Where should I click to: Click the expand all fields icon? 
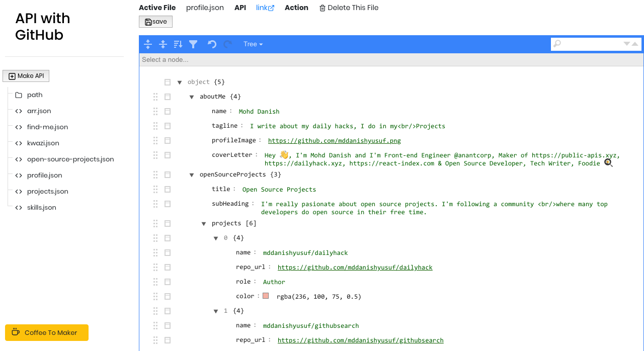[x=148, y=44]
